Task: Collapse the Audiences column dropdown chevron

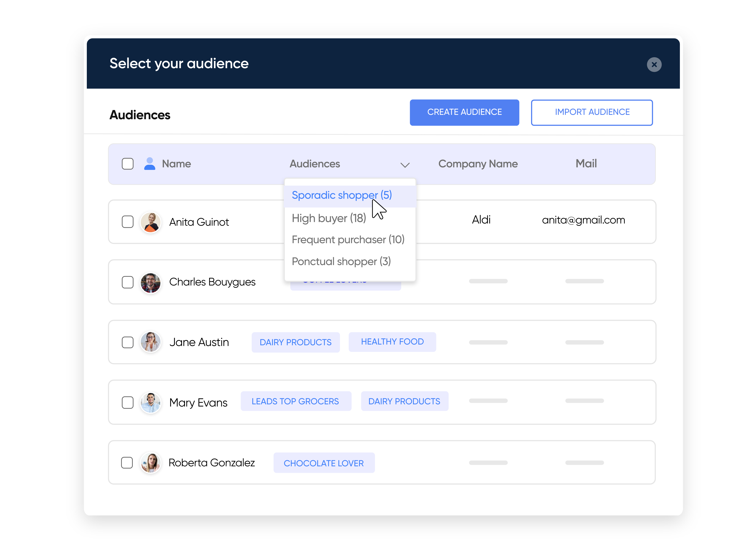Action: click(x=405, y=165)
